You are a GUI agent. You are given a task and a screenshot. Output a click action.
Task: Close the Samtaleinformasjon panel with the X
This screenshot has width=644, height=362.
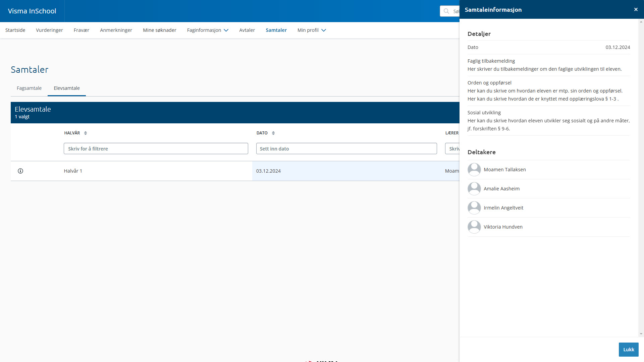click(636, 9)
